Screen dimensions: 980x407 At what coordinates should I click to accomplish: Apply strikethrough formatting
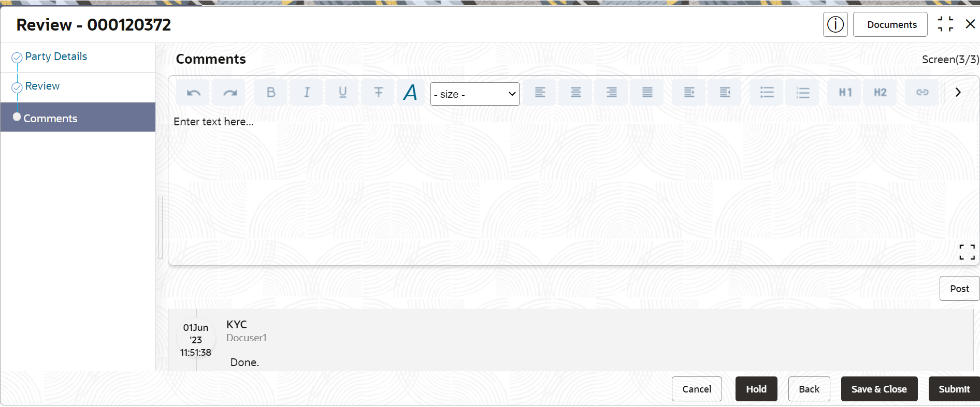click(379, 93)
